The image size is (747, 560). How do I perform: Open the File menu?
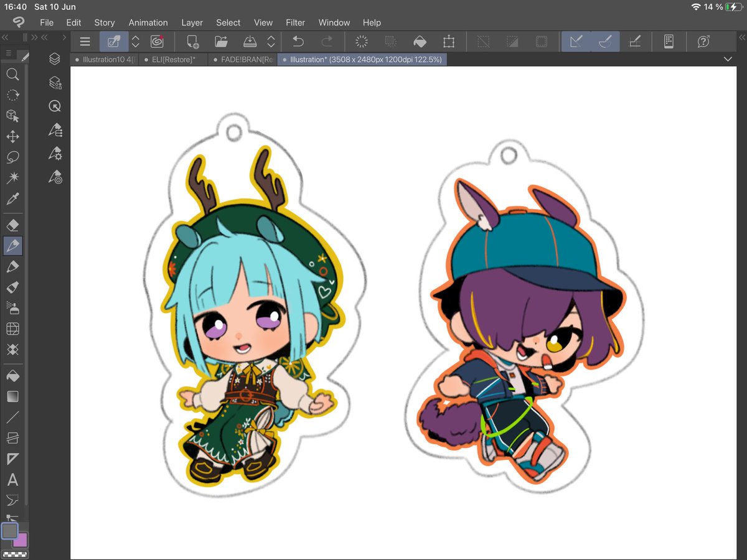[47, 22]
